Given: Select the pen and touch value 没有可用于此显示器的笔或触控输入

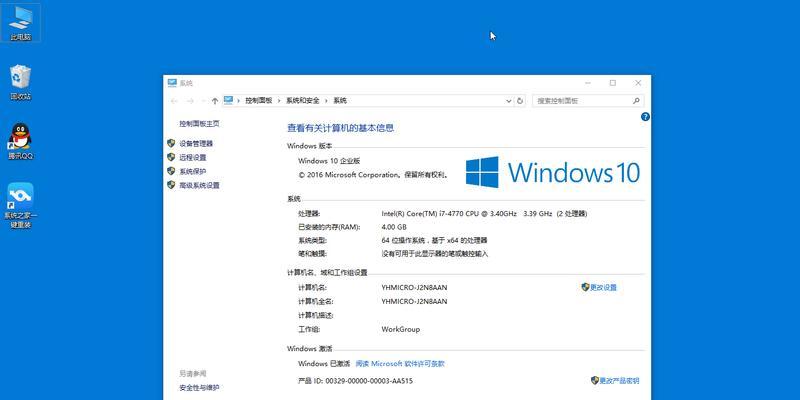Looking at the screenshot, I should (x=435, y=254).
